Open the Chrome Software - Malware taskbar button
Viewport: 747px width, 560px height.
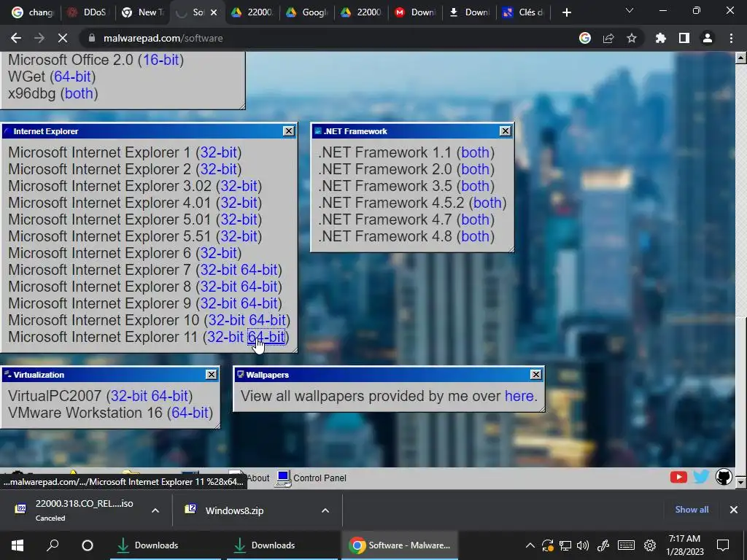point(399,545)
